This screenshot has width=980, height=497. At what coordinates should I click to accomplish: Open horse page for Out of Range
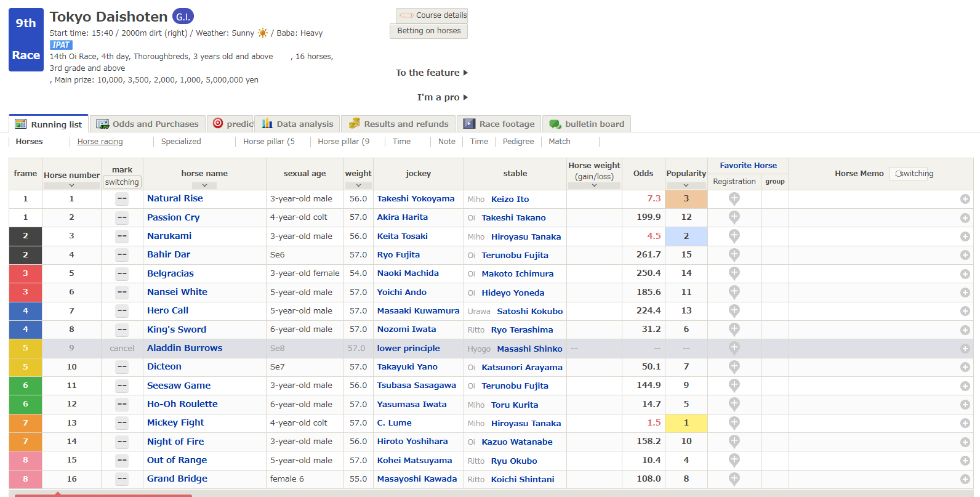tap(177, 460)
